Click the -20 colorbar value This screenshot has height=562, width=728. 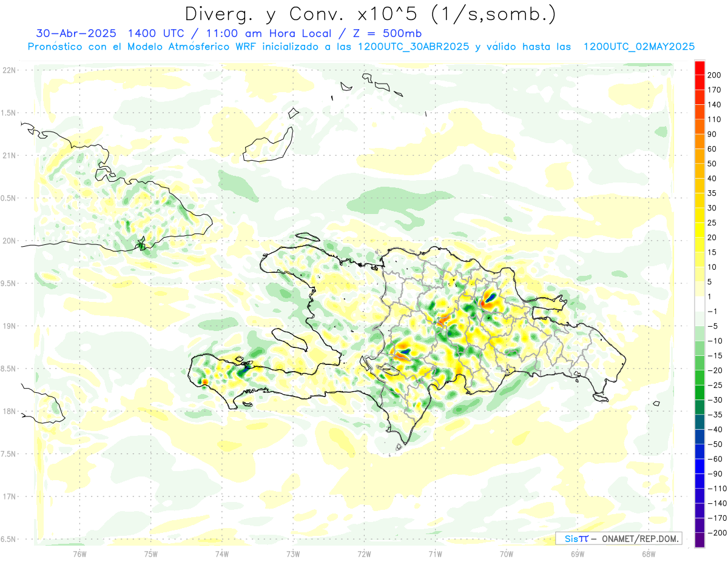click(x=714, y=370)
